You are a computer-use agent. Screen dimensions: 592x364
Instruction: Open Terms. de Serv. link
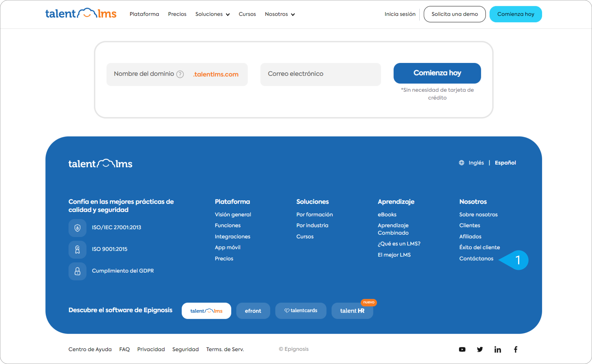coord(225,349)
